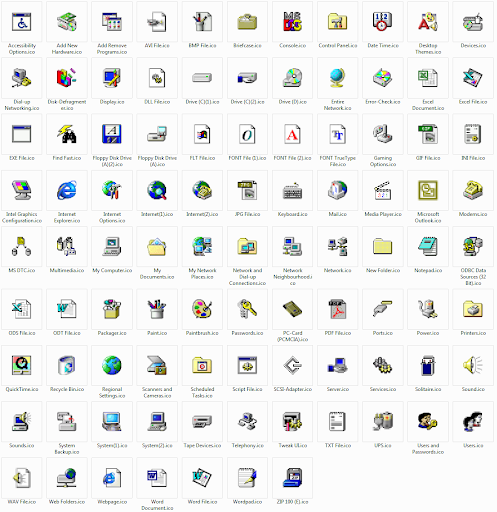The height and width of the screenshot is (512, 497).
Task: Select the Recycle Bin.ico icon
Action: (67, 366)
